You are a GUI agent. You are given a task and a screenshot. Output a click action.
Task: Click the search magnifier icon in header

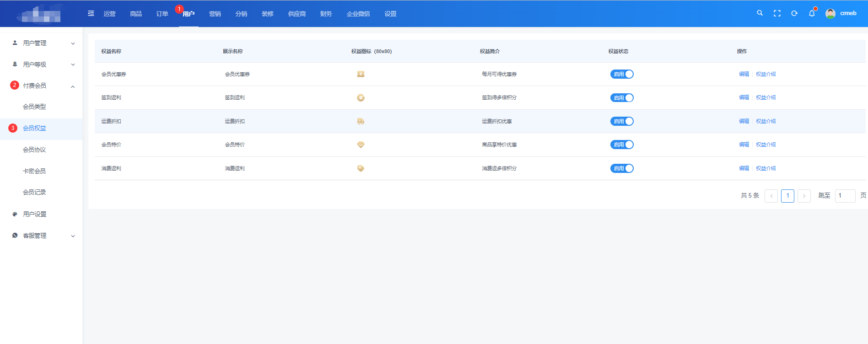760,13
